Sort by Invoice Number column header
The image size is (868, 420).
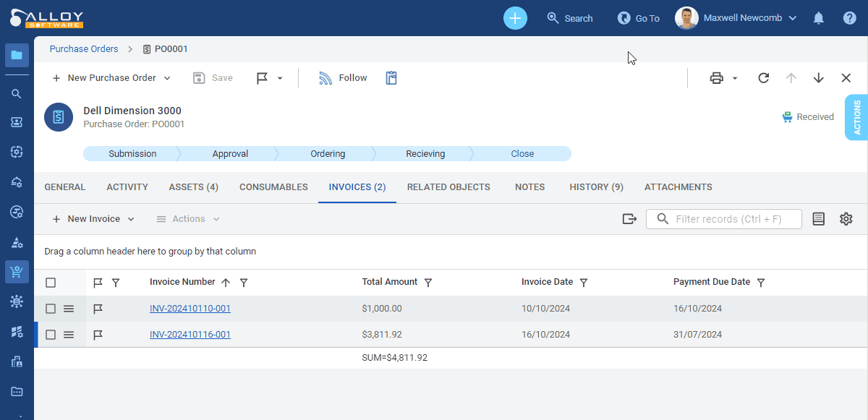tap(182, 282)
